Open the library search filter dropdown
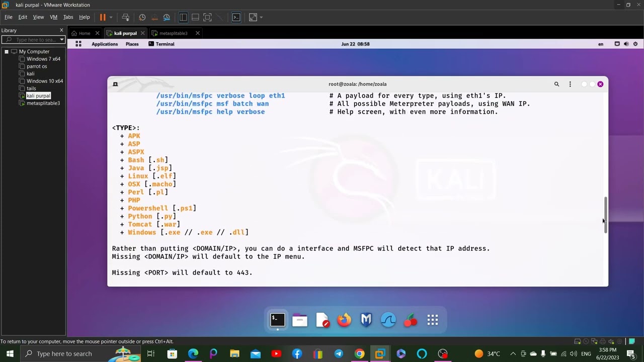Viewport: 644px width, 362px height. tap(61, 40)
